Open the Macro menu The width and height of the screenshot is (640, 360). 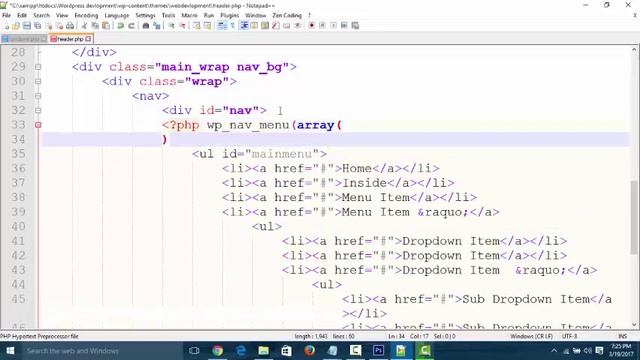[x=189, y=15]
